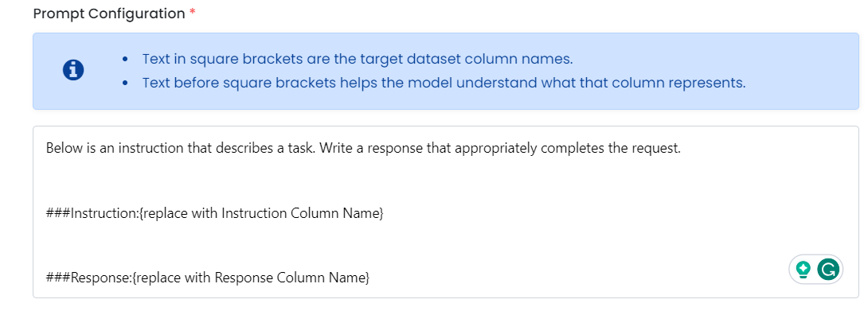Image resolution: width=868 pixels, height=311 pixels.
Task: Click the blue info circle icon
Action: coord(73,70)
